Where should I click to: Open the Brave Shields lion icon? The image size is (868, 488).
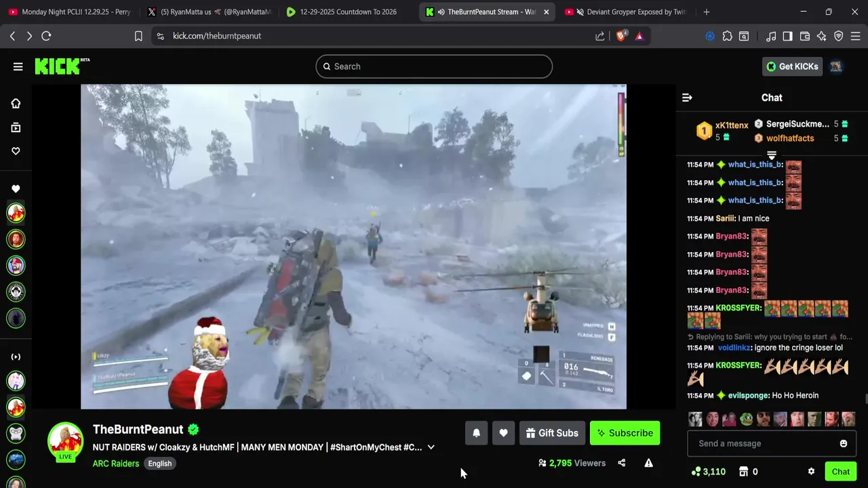(620, 36)
